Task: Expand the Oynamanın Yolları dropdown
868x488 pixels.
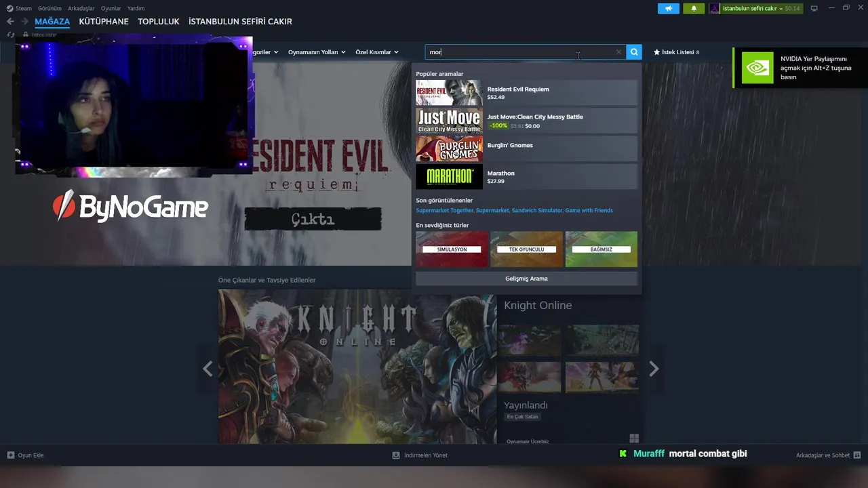Action: [x=317, y=52]
